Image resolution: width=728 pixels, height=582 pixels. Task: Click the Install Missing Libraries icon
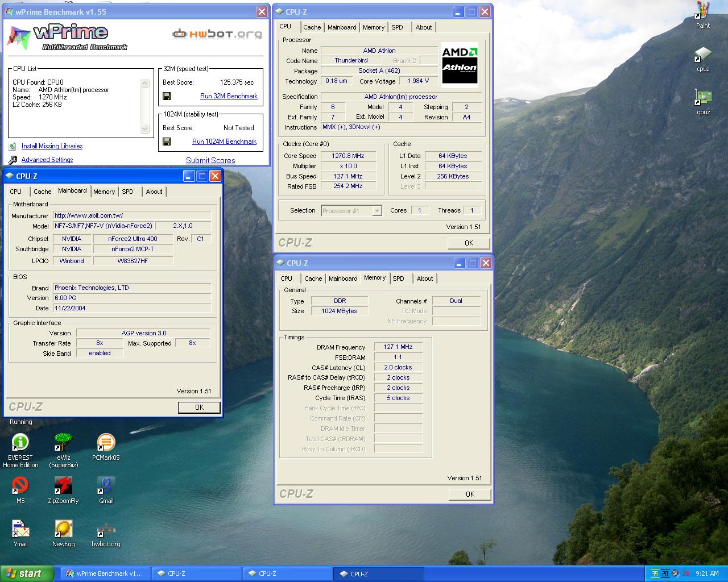tap(13, 146)
